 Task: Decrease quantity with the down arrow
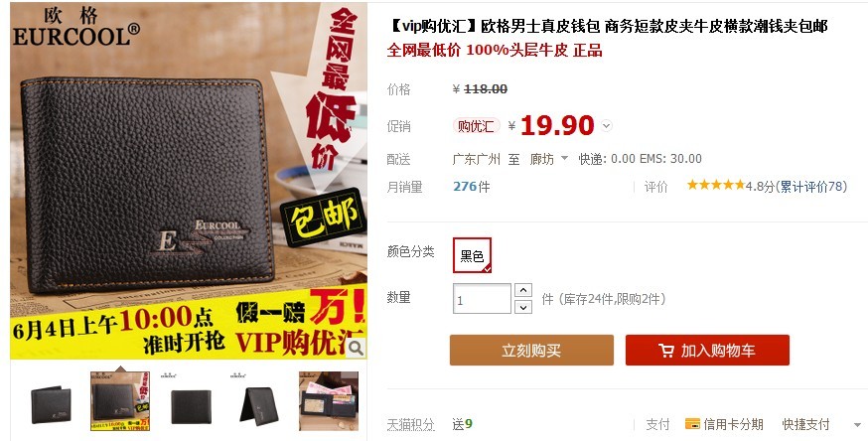pos(523,307)
